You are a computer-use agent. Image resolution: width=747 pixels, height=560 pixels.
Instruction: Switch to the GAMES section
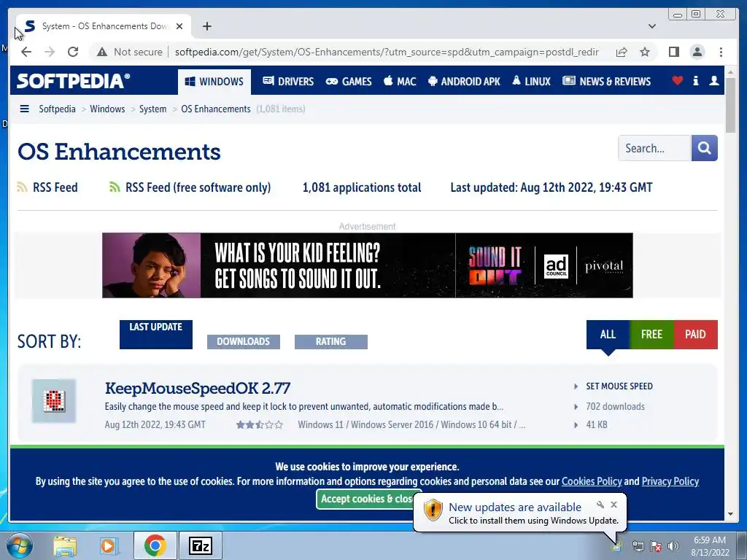point(349,82)
